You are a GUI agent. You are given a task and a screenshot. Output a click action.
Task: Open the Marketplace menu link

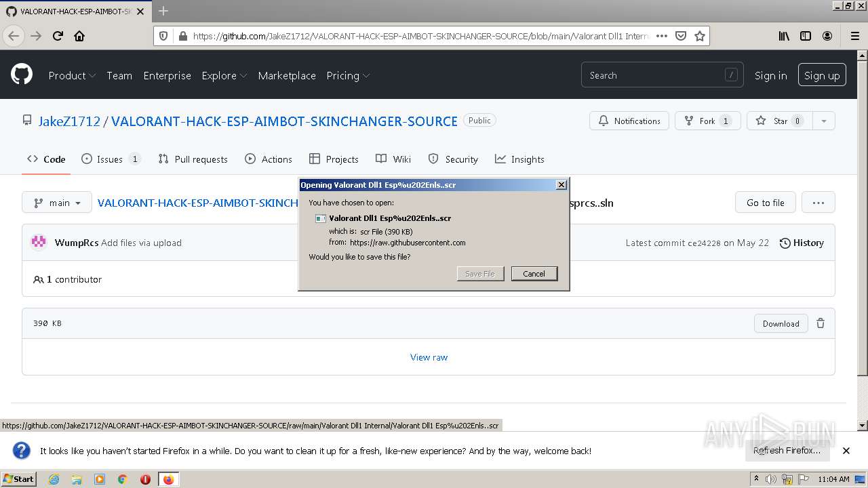click(x=287, y=75)
